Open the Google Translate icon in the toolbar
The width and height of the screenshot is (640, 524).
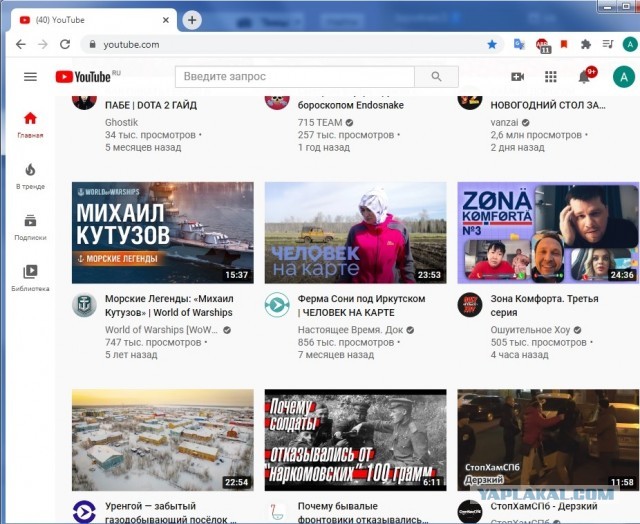(519, 44)
